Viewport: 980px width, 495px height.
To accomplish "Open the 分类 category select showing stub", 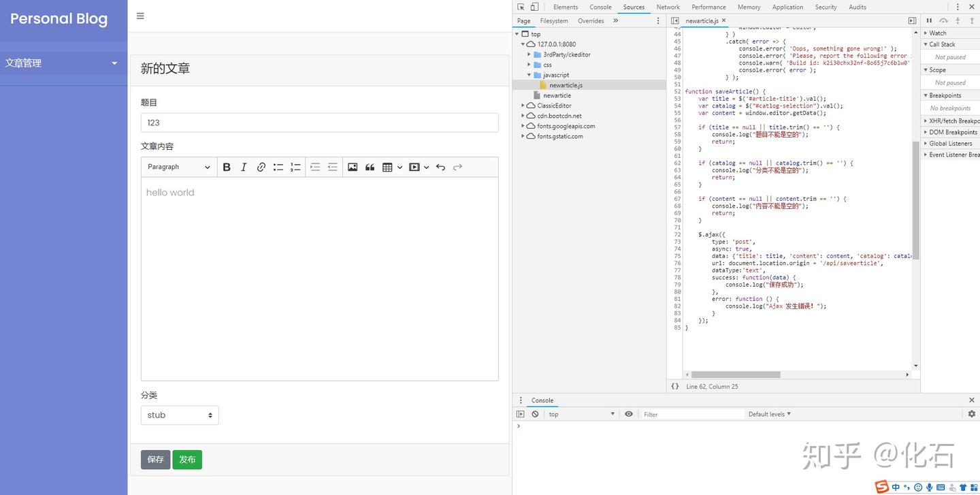I will (x=180, y=415).
